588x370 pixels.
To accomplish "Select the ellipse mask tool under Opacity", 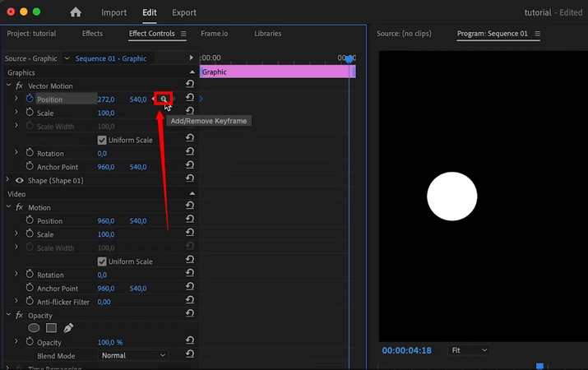I will (x=34, y=328).
